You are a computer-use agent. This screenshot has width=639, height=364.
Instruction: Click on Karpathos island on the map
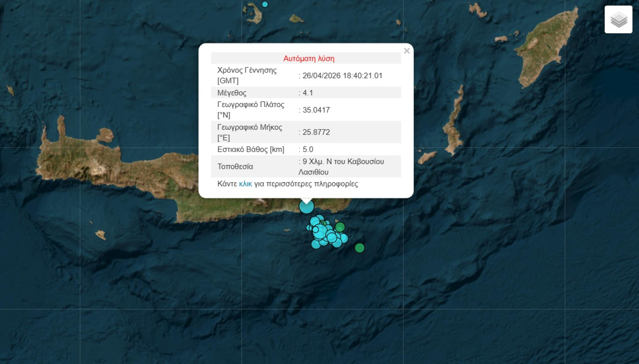tap(454, 124)
